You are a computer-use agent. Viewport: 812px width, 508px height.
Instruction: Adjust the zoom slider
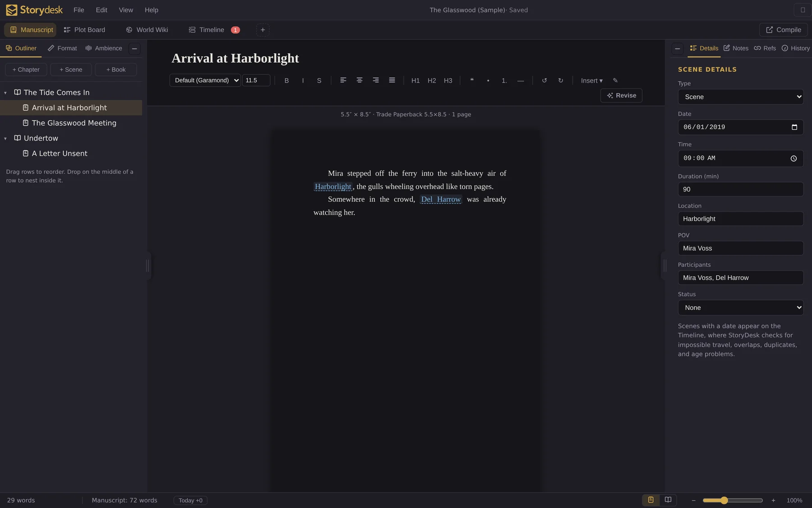pyautogui.click(x=733, y=500)
